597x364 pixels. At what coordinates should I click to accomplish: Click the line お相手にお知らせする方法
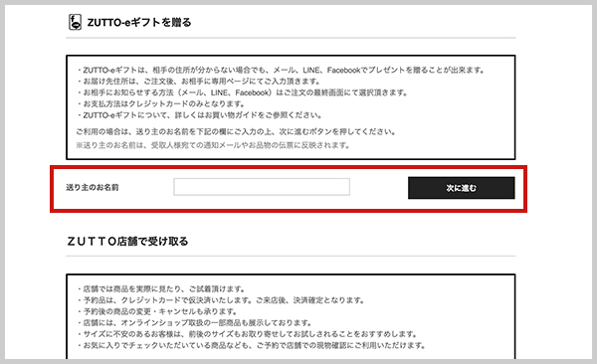tap(242, 92)
